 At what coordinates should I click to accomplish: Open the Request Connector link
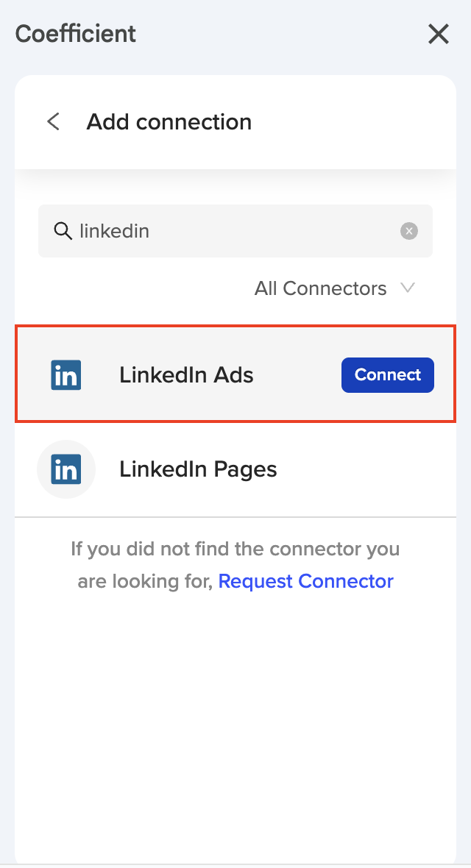(306, 581)
